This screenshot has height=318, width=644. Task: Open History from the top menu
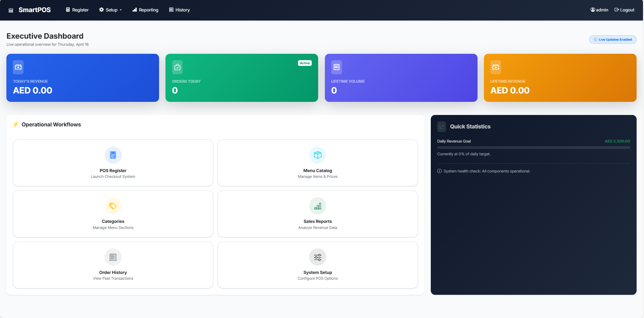pos(179,10)
